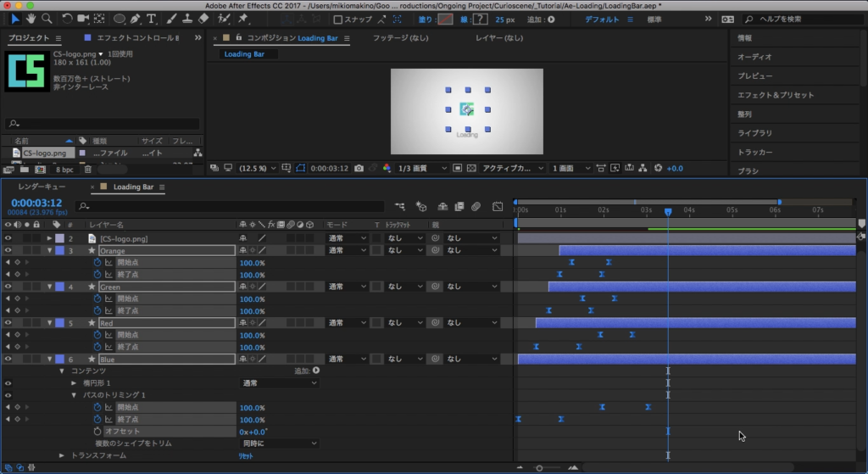Select the Zoom magnifier tool
The image size is (868, 474).
point(47,19)
